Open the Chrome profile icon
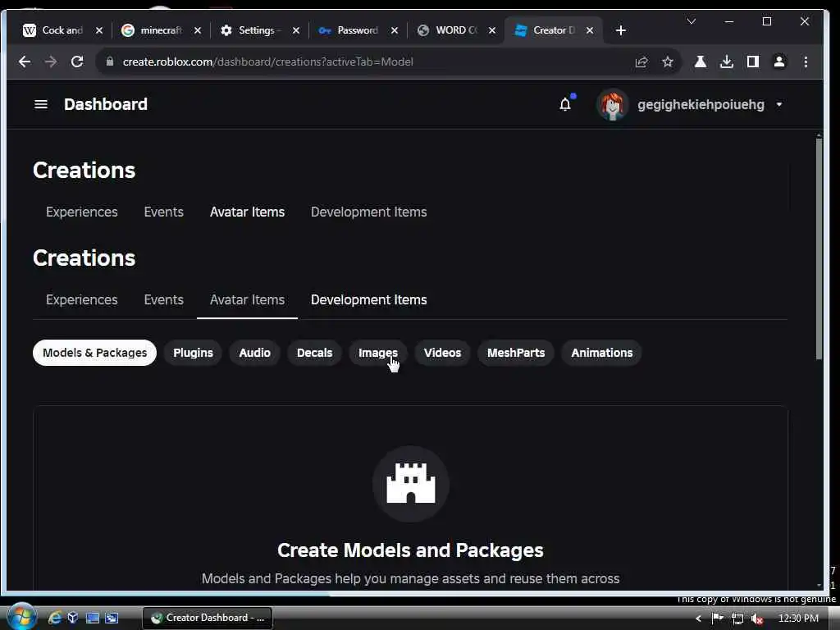Viewport: 840px width, 630px height. point(779,62)
